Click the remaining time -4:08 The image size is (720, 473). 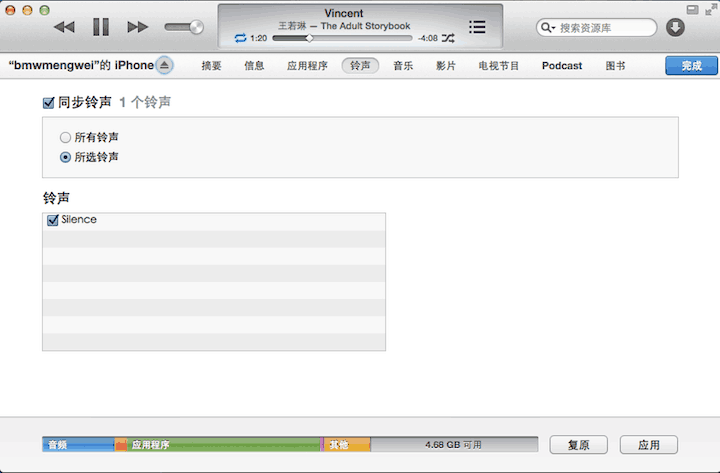click(x=428, y=38)
